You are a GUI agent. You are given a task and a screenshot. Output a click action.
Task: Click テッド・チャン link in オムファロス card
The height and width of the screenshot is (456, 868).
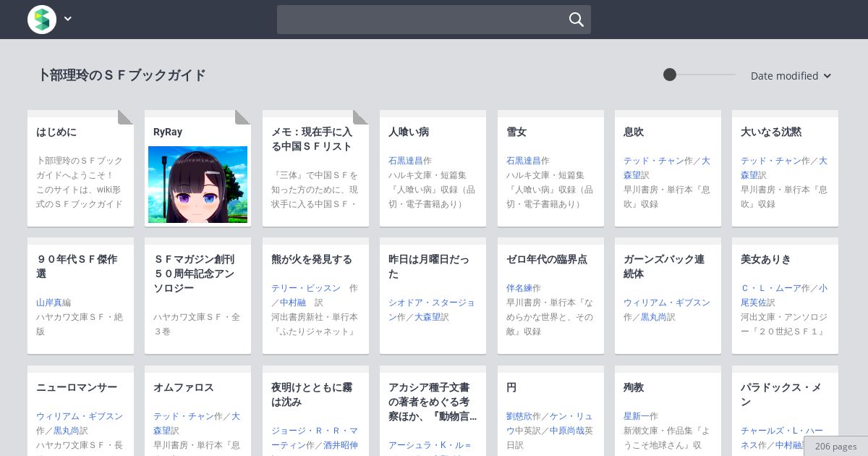[x=184, y=416]
